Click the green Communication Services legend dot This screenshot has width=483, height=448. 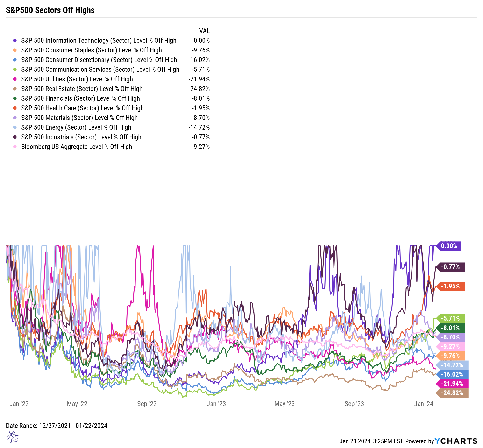(15, 70)
